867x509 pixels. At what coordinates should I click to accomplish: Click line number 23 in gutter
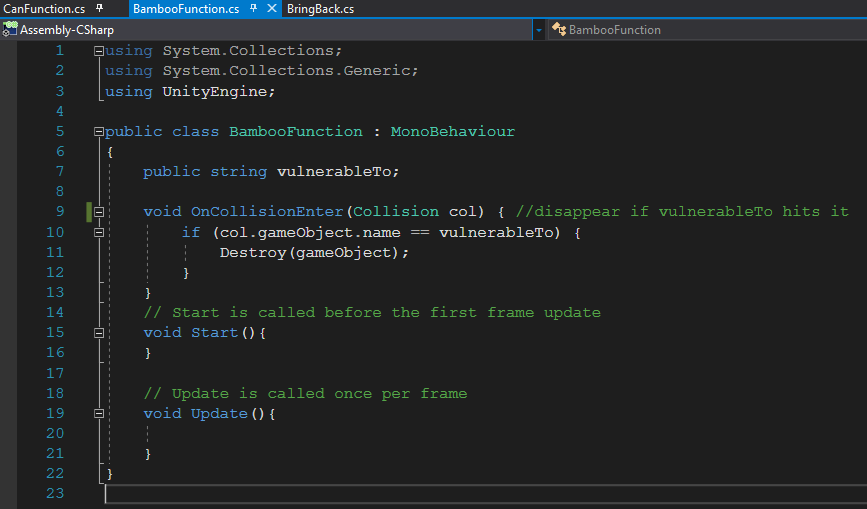pyautogui.click(x=55, y=493)
